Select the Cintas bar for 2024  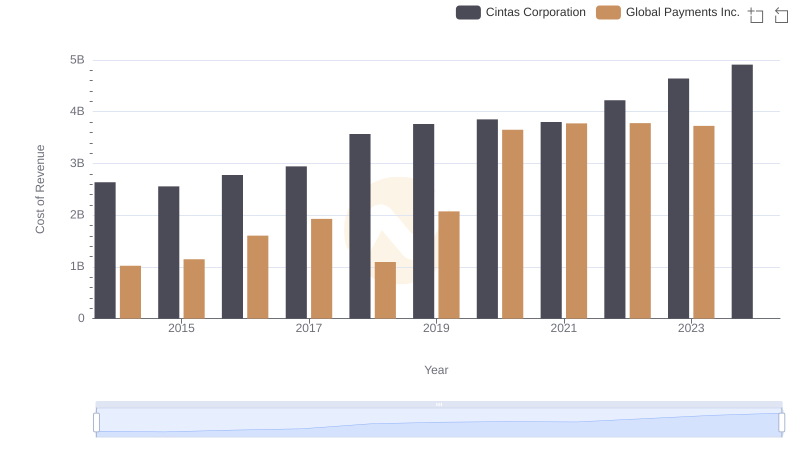pyautogui.click(x=742, y=192)
